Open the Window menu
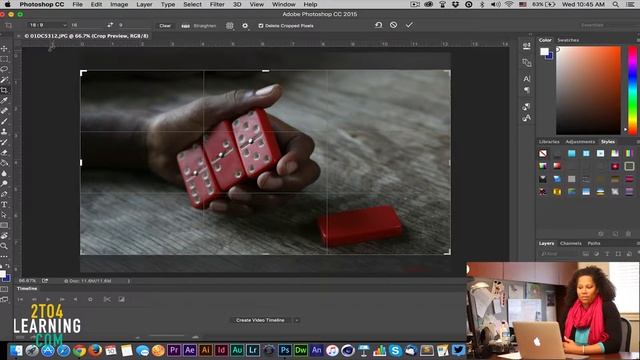The height and width of the screenshot is (360, 640). pos(284,4)
